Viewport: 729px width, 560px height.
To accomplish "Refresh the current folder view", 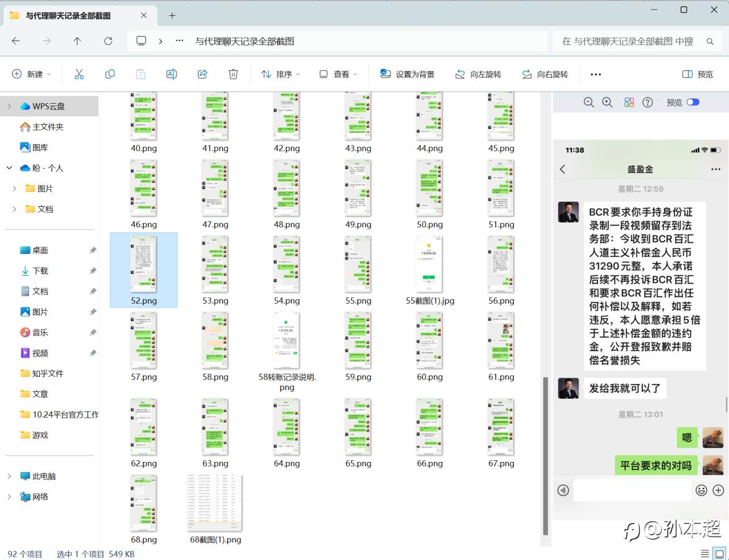I will tap(108, 41).
